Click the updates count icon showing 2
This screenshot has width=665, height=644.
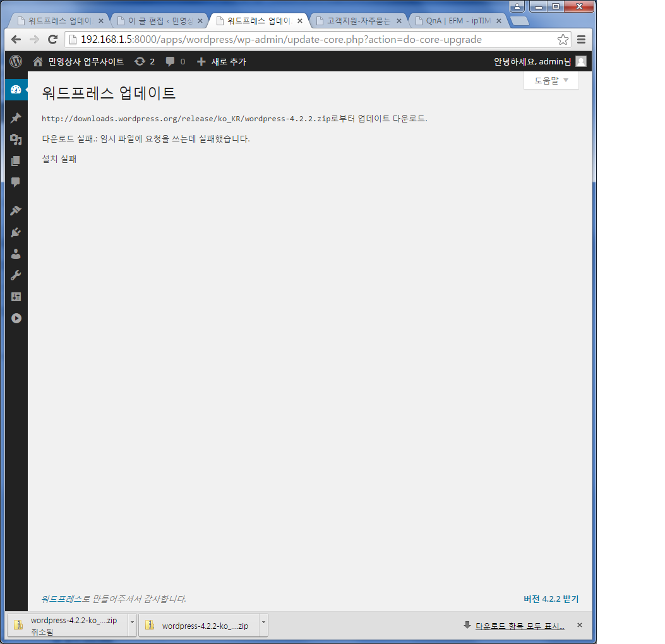pos(145,61)
